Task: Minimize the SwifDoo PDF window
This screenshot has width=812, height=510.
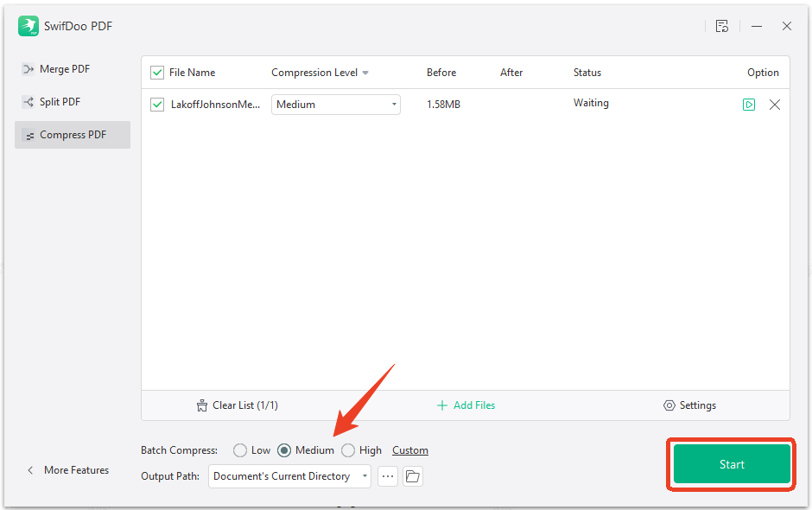Action: click(757, 26)
